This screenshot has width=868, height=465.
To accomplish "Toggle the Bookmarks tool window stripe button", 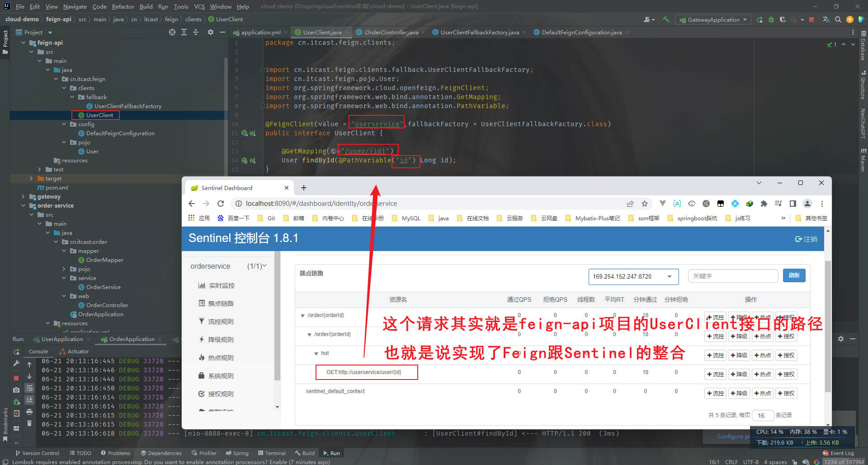I will 5,424.
